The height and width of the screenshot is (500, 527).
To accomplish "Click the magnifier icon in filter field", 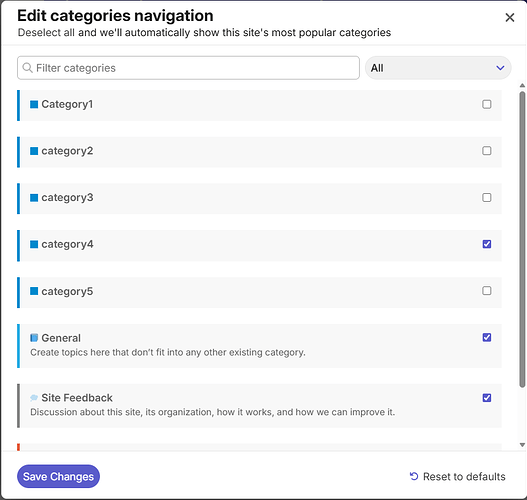I will pos(27,68).
